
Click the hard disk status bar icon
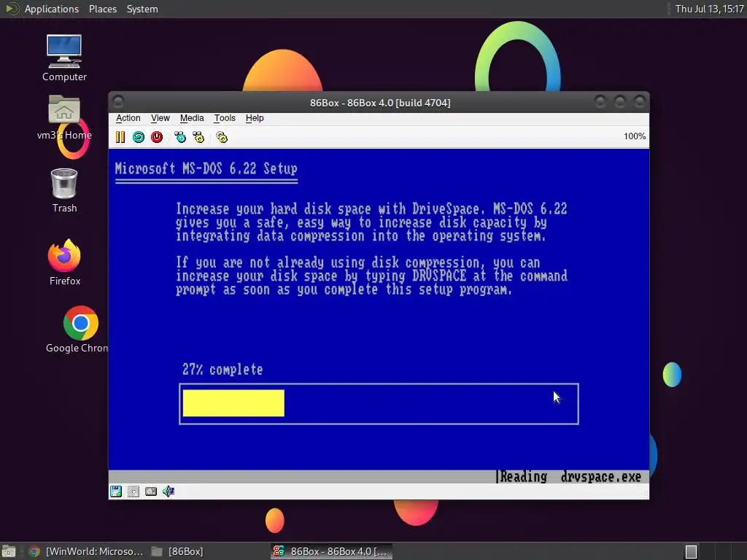point(151,491)
